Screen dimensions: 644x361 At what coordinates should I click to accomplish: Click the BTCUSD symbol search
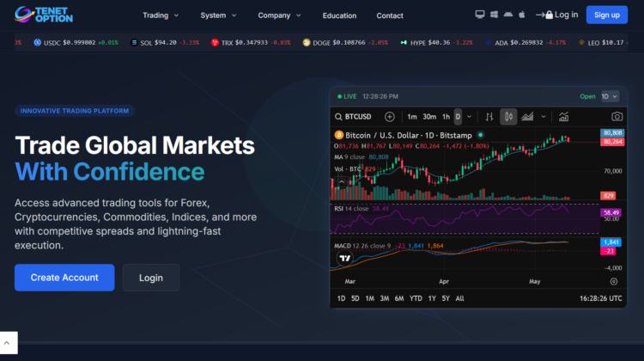point(353,117)
